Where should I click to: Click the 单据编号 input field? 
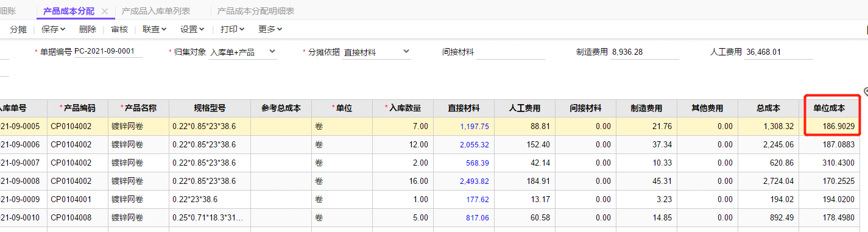(x=108, y=52)
